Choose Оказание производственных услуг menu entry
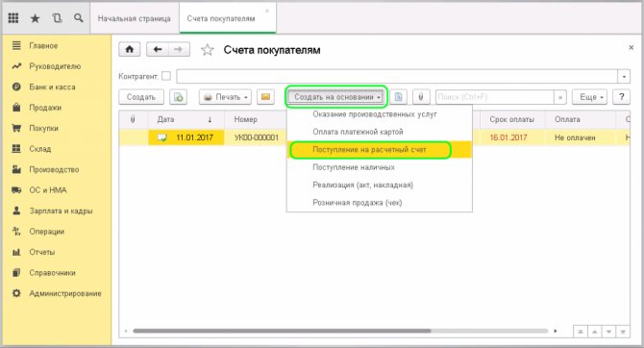Image resolution: width=644 pixels, height=348 pixels. click(379, 114)
